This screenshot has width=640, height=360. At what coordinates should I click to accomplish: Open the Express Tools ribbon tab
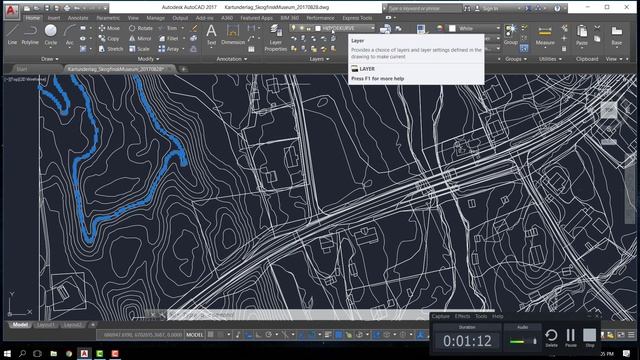click(357, 18)
